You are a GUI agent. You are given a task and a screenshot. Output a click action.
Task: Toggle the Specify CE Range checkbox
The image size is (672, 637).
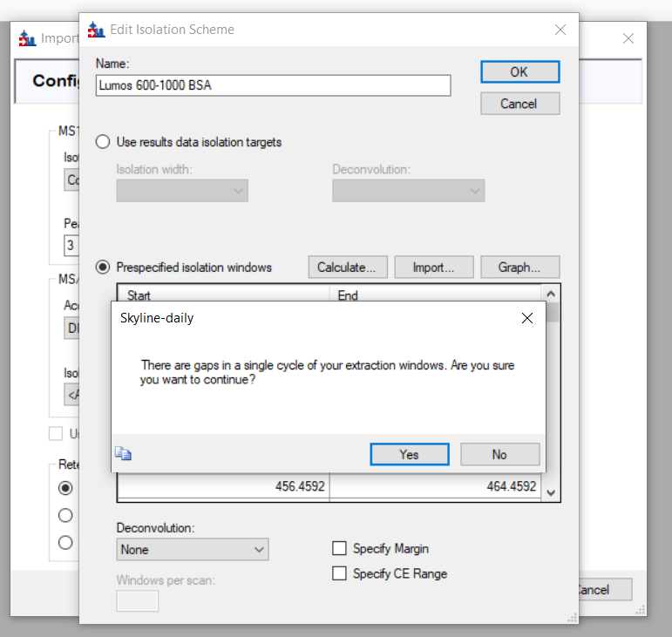click(340, 573)
